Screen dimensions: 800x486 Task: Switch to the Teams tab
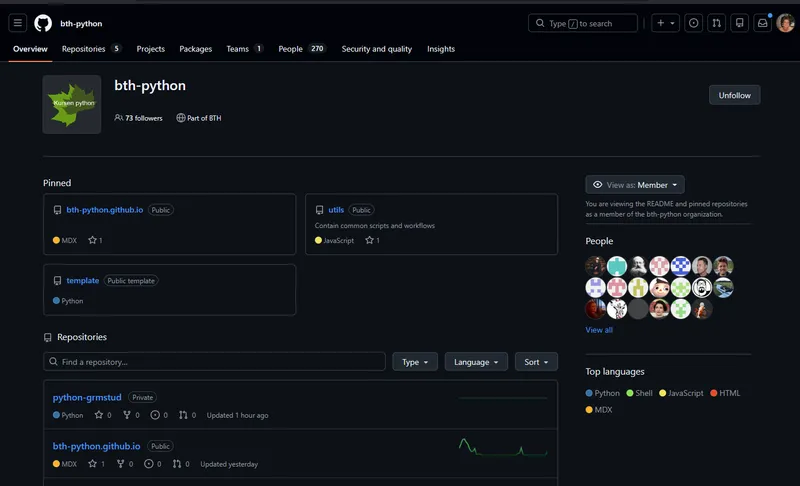pos(244,49)
